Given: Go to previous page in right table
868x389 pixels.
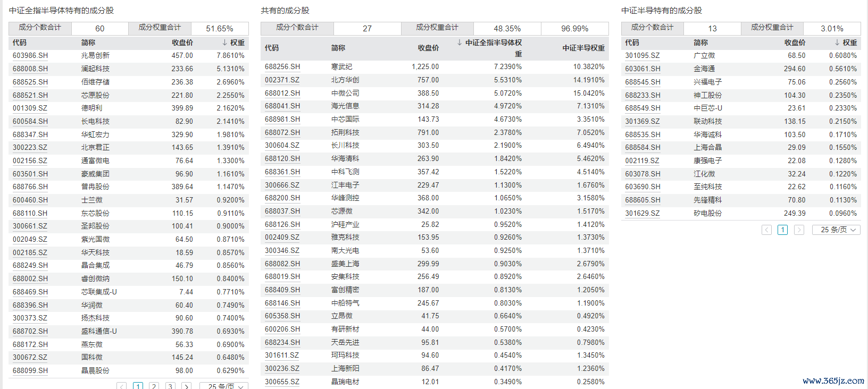Looking at the screenshot, I should point(766,230).
